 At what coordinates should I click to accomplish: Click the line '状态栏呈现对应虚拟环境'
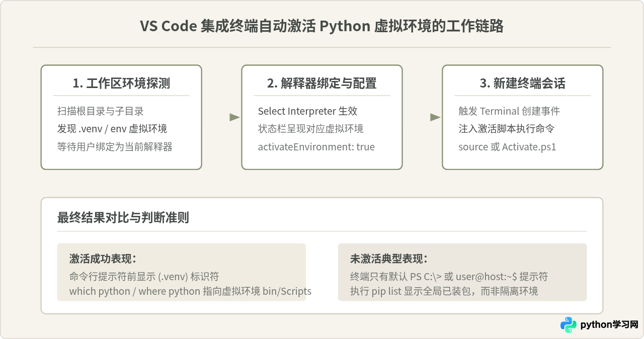[x=311, y=129]
